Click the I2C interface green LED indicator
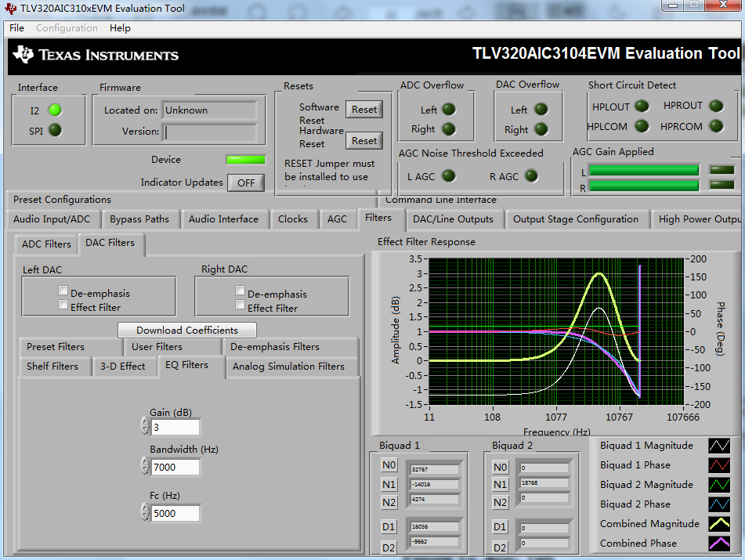The width and height of the screenshot is (745, 560). coord(55,110)
